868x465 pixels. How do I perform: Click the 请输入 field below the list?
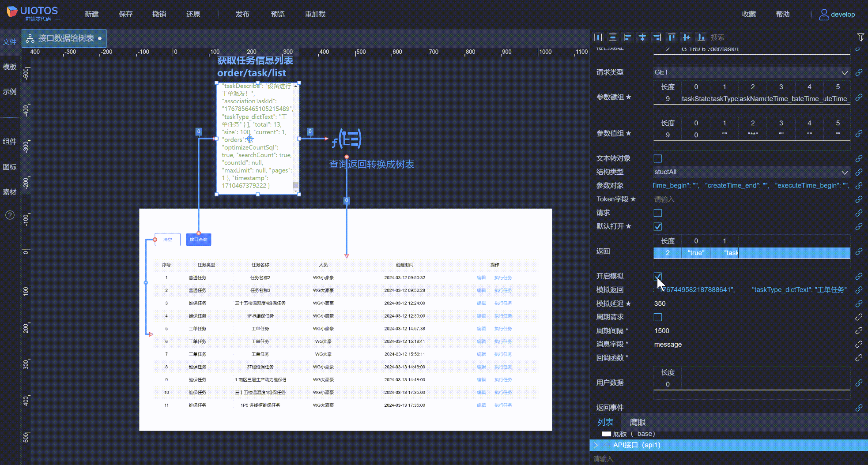(728, 459)
